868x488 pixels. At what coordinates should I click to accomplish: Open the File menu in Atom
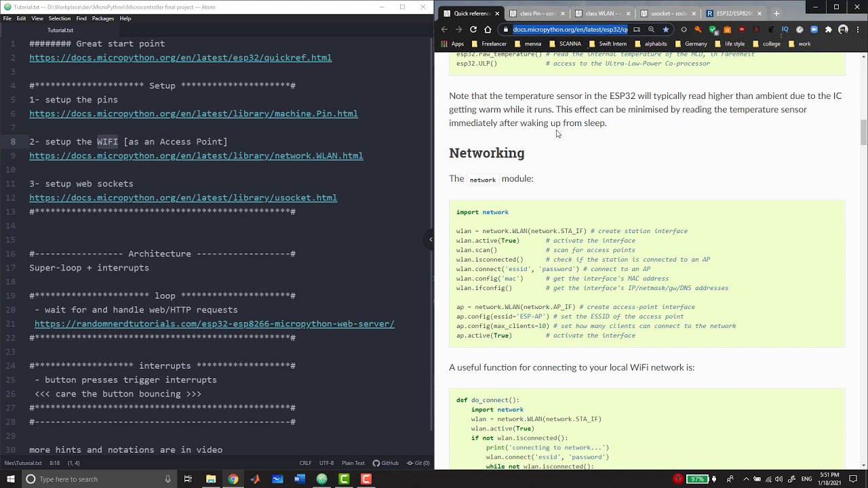pyautogui.click(x=7, y=18)
